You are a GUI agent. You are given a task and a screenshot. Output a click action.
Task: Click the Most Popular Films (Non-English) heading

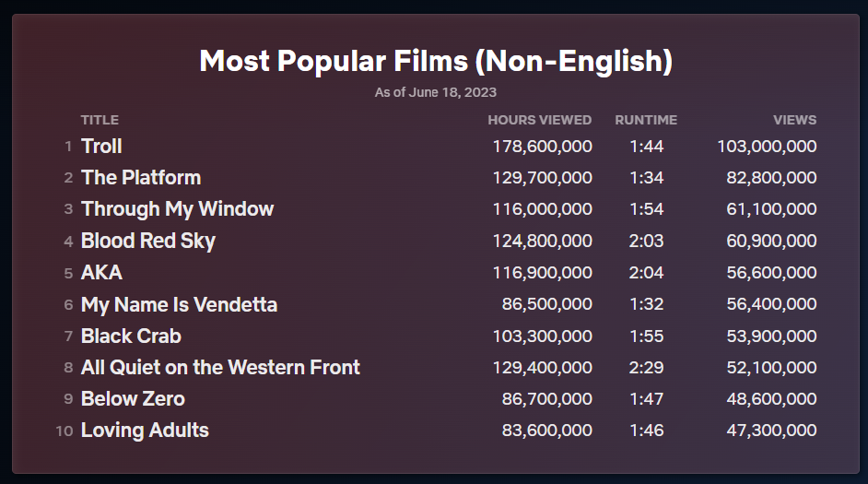click(x=435, y=62)
